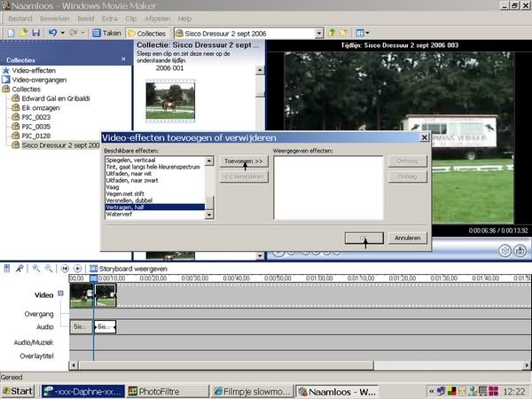This screenshot has width=532, height=399.
Task: Click the Toevoegen >> button
Action: click(x=244, y=162)
